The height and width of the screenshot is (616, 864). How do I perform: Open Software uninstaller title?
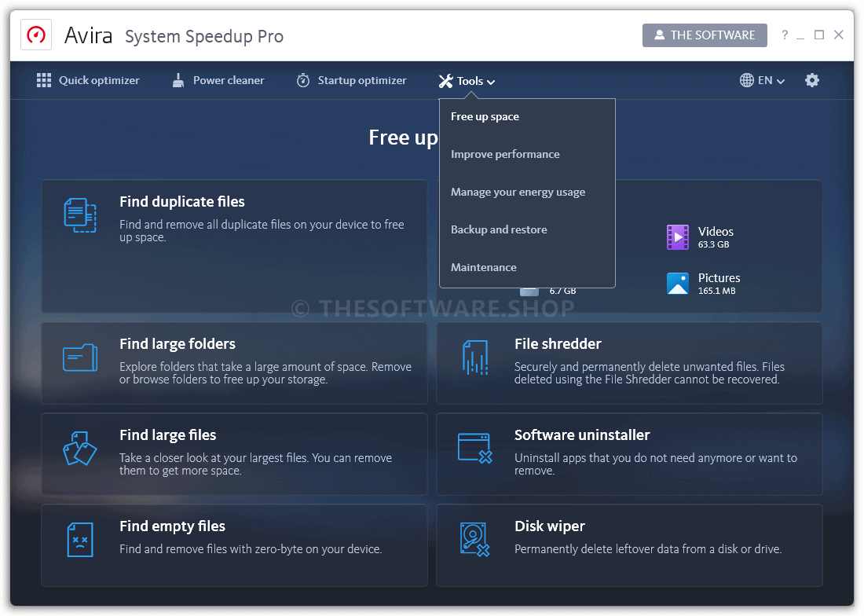582,435
